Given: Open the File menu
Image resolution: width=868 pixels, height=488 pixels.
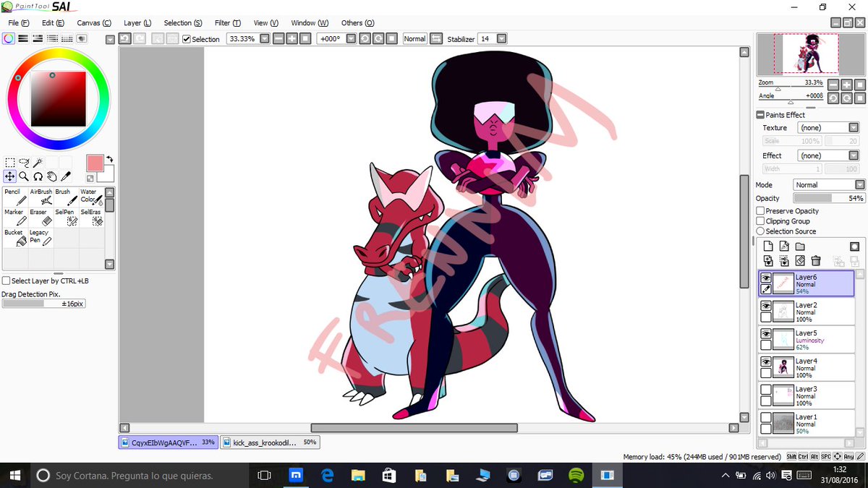Looking at the screenshot, I should [x=19, y=23].
